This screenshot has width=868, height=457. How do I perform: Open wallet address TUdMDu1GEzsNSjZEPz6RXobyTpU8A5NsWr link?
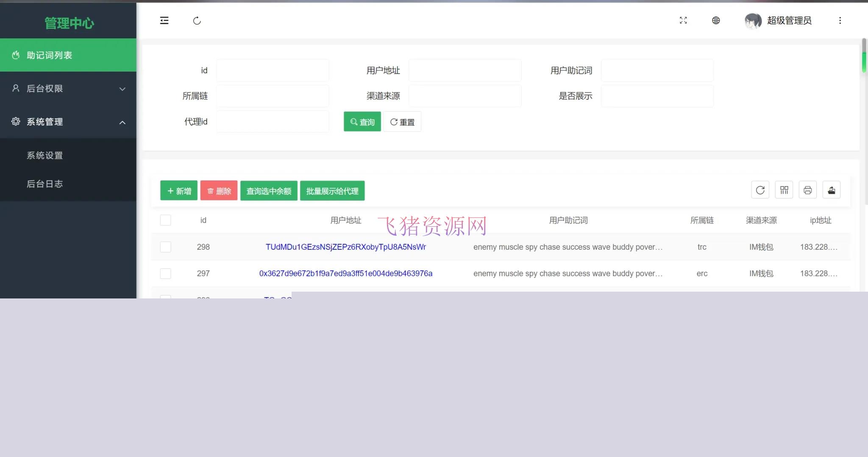(x=345, y=247)
